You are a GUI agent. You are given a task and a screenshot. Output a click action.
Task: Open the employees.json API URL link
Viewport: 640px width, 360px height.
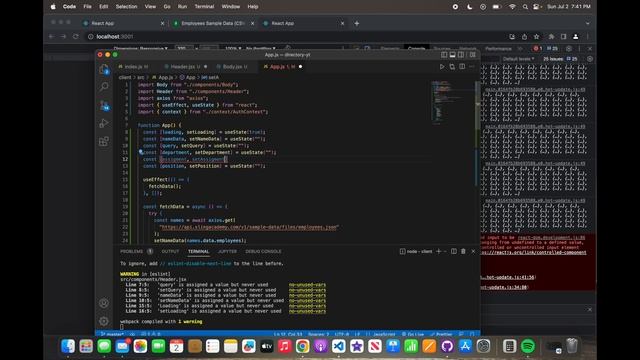pos(249,227)
